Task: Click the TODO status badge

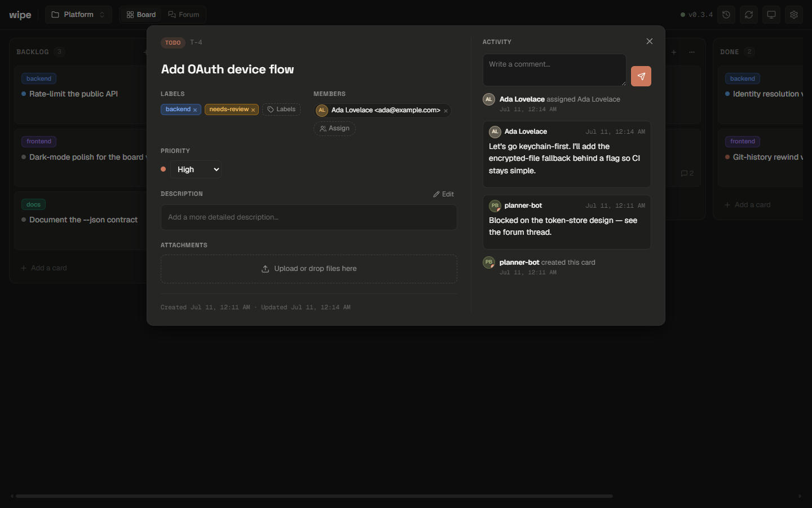Action: (x=173, y=42)
